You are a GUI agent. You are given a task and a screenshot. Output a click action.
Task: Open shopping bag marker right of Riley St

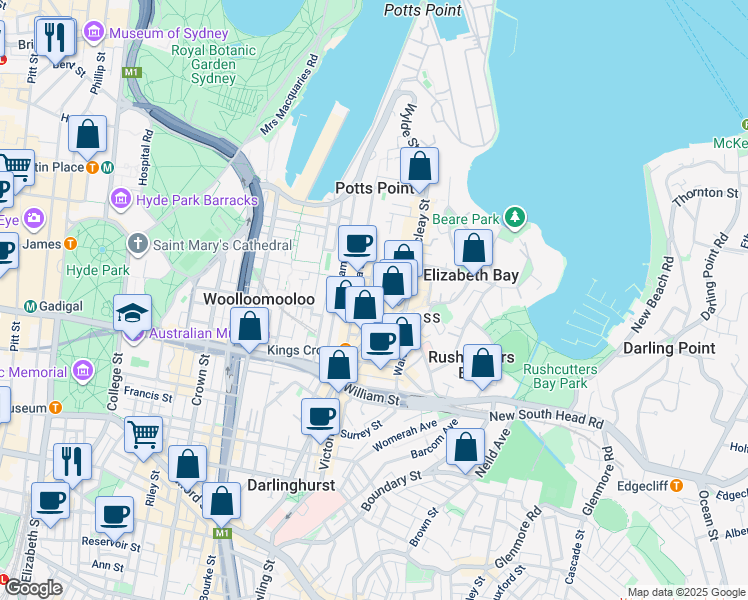(187, 465)
